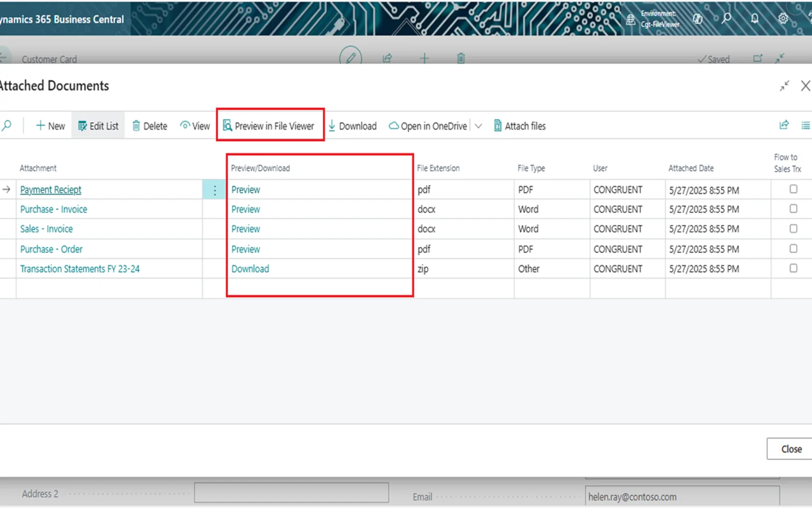The image size is (812, 508).
Task: Open the settings gear in the top bar
Action: tap(783, 19)
